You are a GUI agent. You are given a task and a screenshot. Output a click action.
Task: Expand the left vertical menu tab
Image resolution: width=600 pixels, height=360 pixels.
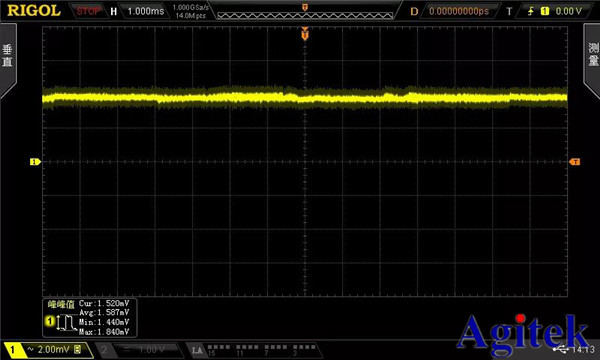(x=8, y=58)
